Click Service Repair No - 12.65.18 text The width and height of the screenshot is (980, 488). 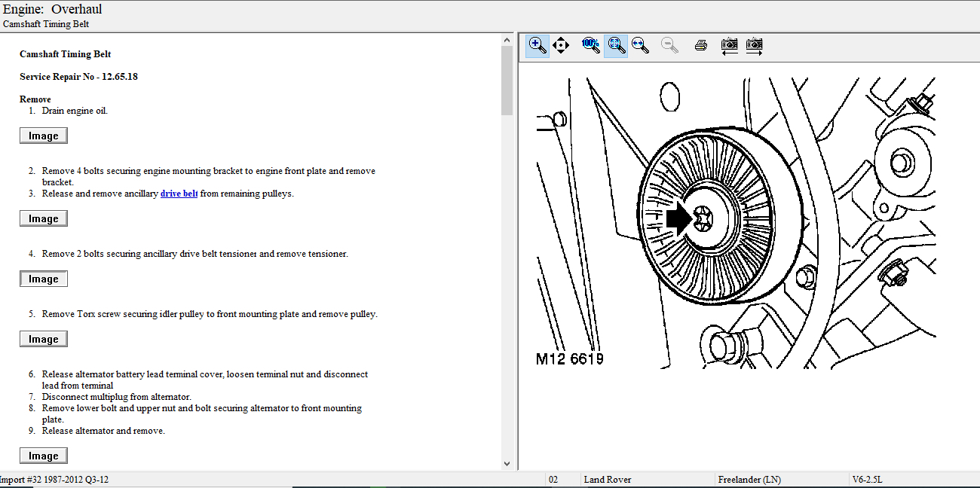click(78, 77)
